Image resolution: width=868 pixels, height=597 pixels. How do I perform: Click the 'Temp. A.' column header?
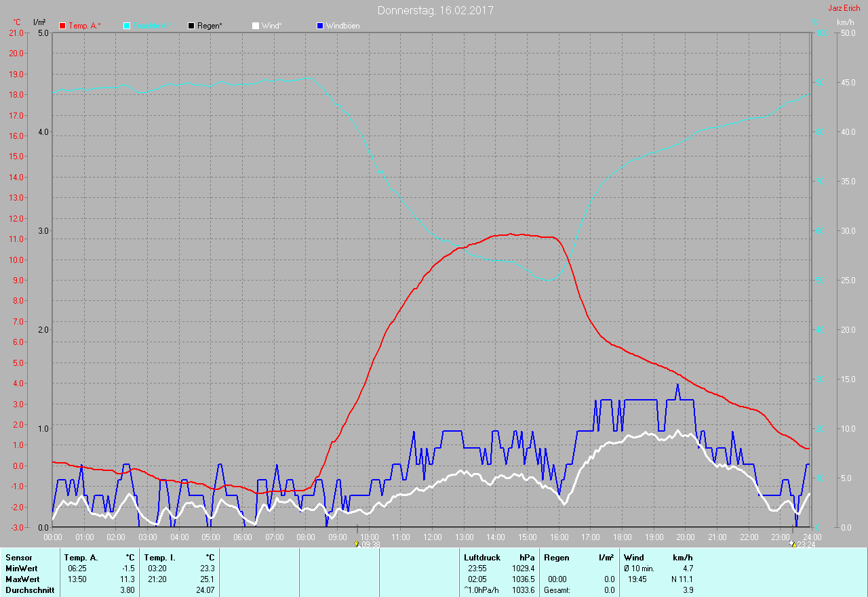81,558
